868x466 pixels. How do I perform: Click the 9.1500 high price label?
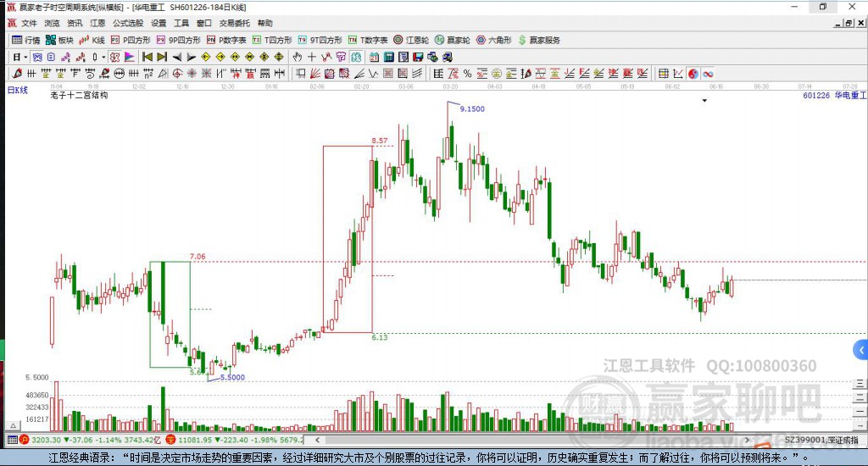[472, 109]
